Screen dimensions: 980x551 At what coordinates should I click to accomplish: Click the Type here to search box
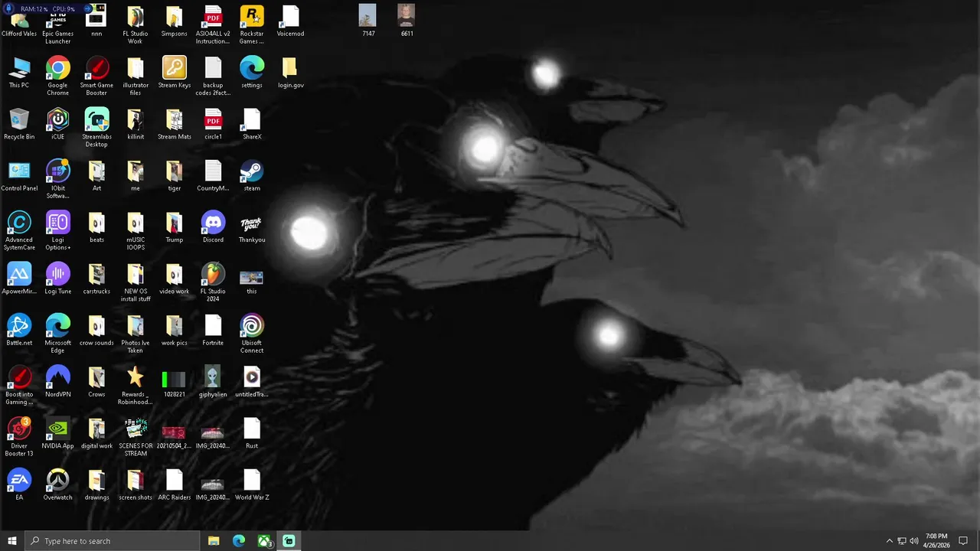point(113,541)
